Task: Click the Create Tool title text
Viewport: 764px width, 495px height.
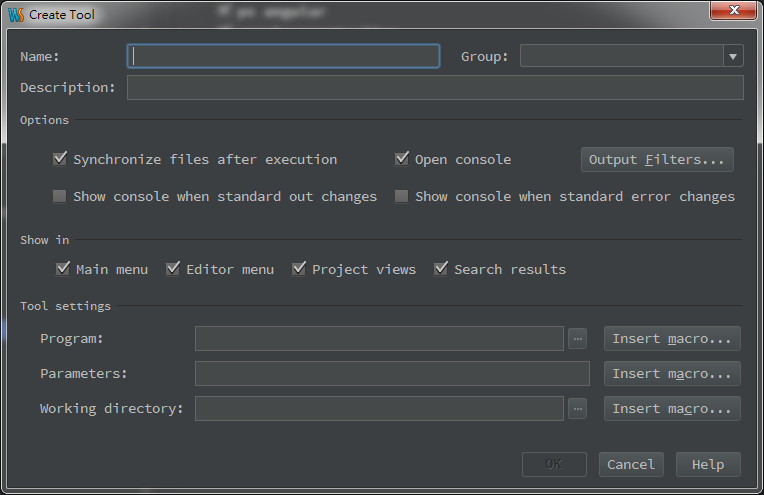Action: [x=62, y=15]
